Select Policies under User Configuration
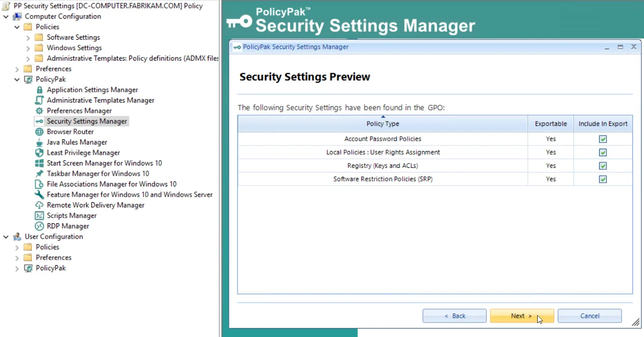 click(x=48, y=247)
